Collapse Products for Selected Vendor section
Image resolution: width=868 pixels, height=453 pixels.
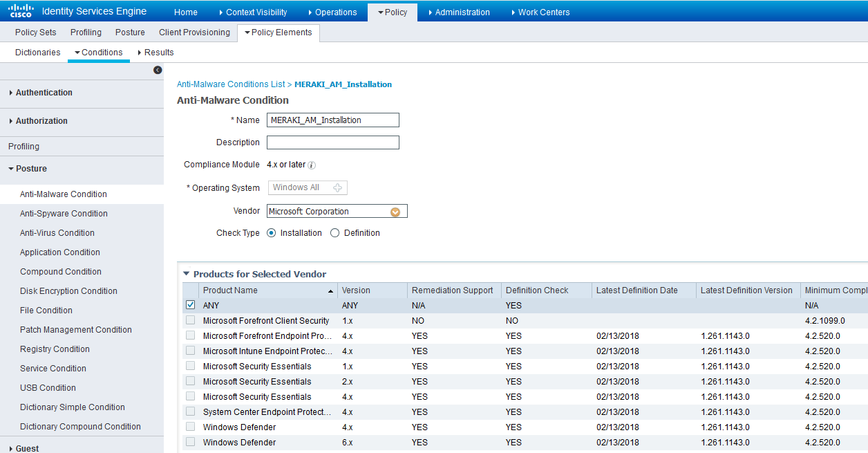(x=187, y=274)
